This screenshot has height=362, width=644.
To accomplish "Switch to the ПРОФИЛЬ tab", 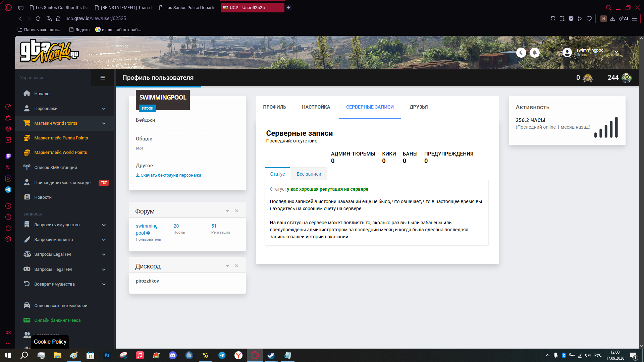I will point(274,107).
